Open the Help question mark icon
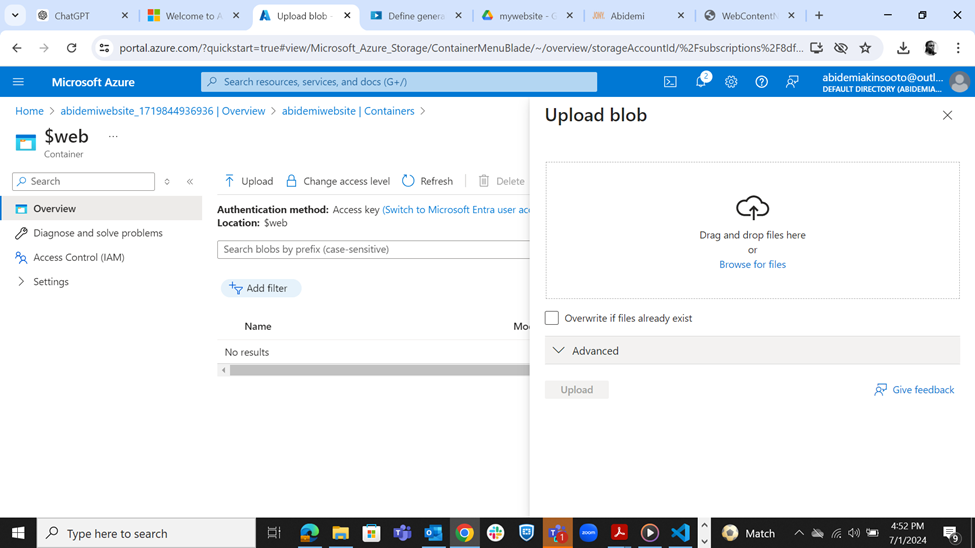975x548 pixels. (x=761, y=81)
